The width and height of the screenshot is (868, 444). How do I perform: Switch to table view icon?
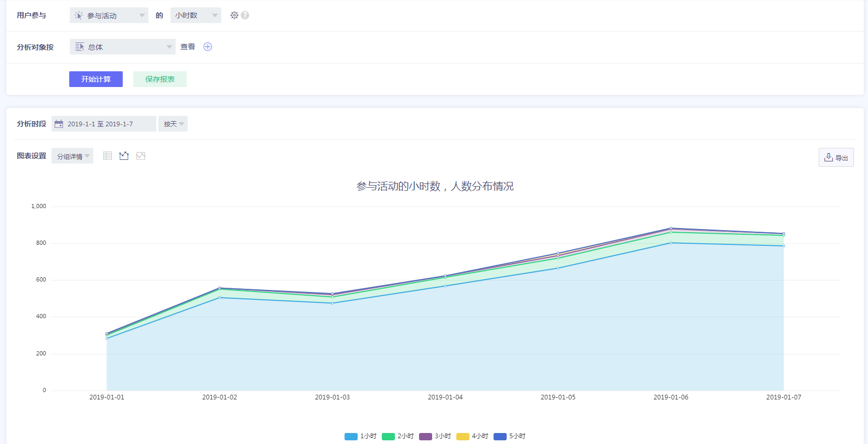[108, 156]
